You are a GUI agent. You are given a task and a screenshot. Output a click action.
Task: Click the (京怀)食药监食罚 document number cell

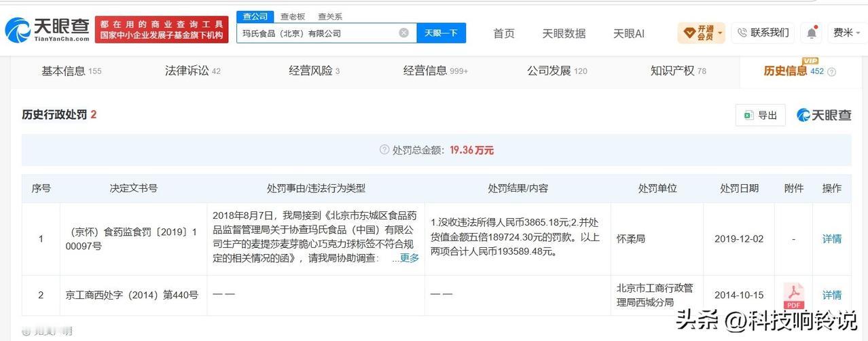click(134, 239)
